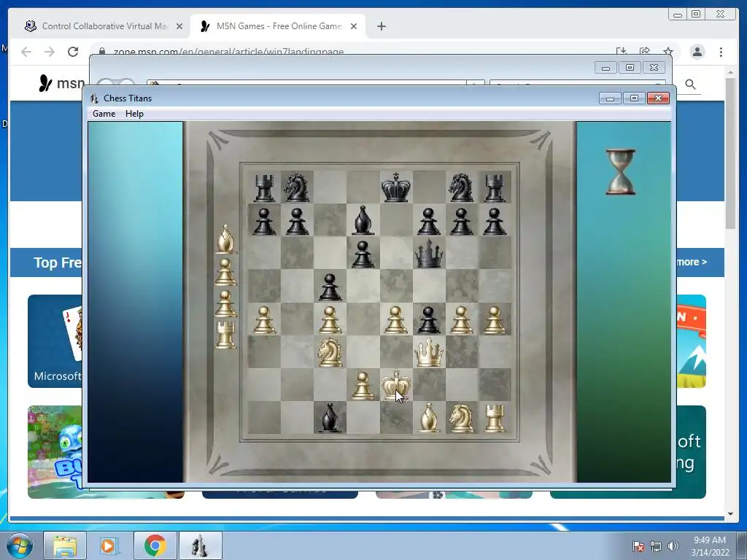Viewport: 747px width, 560px height.
Task: Click the black pawn on f7
Action: pos(428,222)
